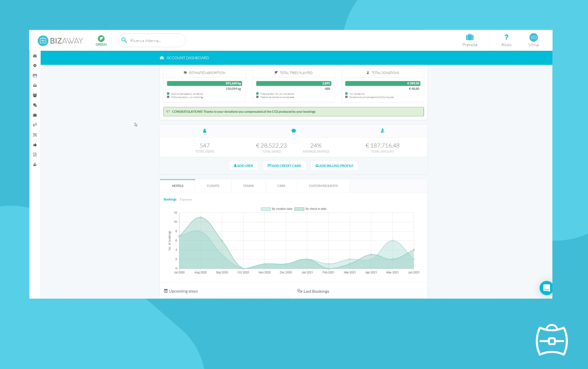
Task: Click the 547 total users value
Action: (205, 146)
